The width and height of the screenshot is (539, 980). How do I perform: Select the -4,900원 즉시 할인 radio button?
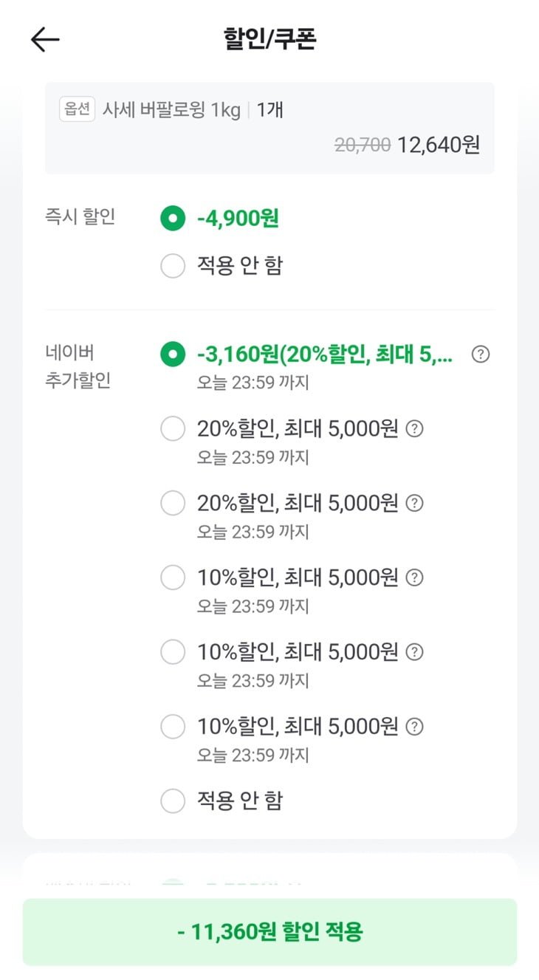[173, 219]
